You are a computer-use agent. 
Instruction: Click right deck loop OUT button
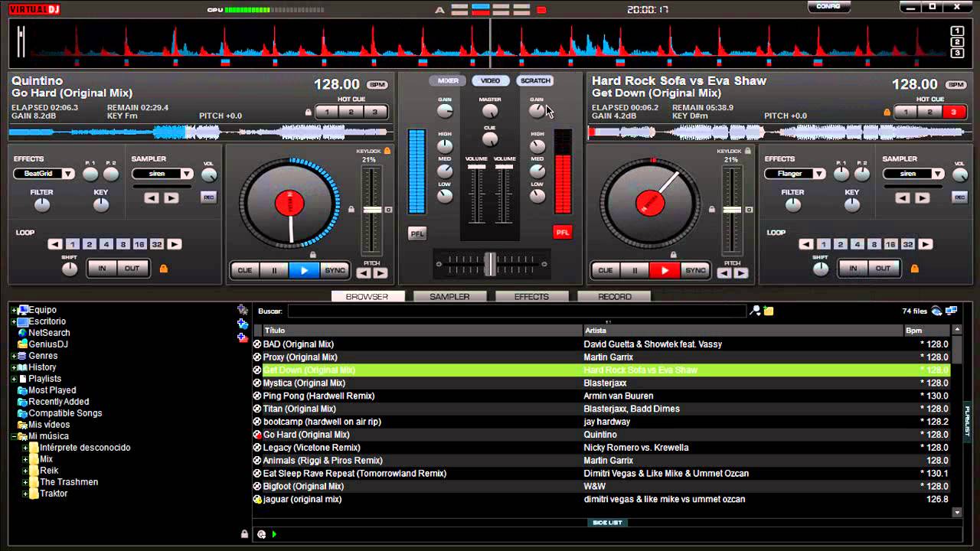883,268
